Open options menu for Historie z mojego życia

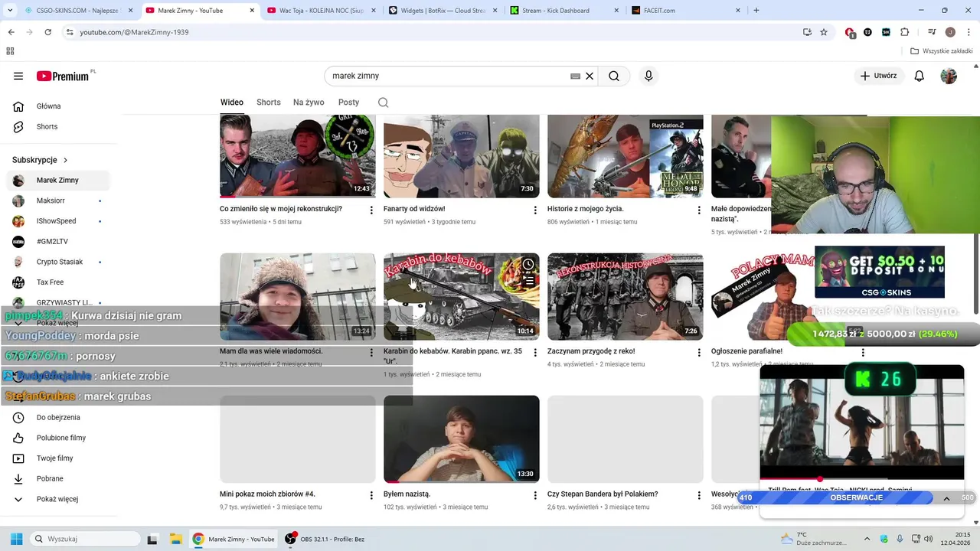[699, 210]
